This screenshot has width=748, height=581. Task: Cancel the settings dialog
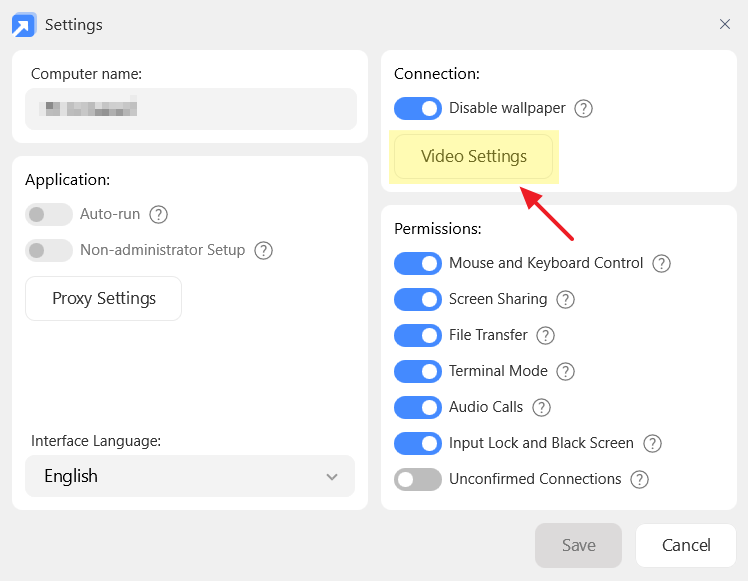click(686, 545)
